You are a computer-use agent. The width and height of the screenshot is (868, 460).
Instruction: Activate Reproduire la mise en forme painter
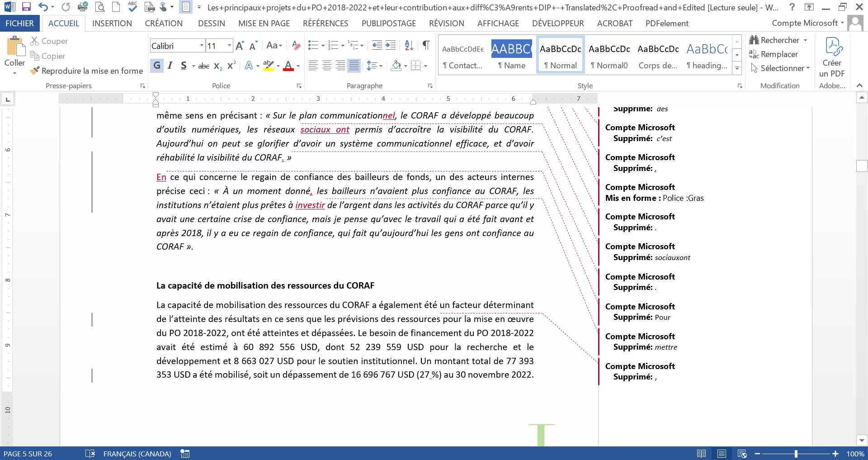click(86, 71)
